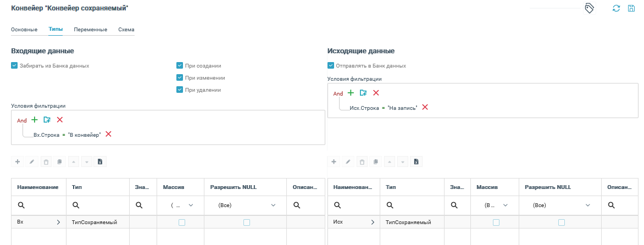Change incoming filter And operator
Viewport: 644px width, 245px height.
[22, 120]
